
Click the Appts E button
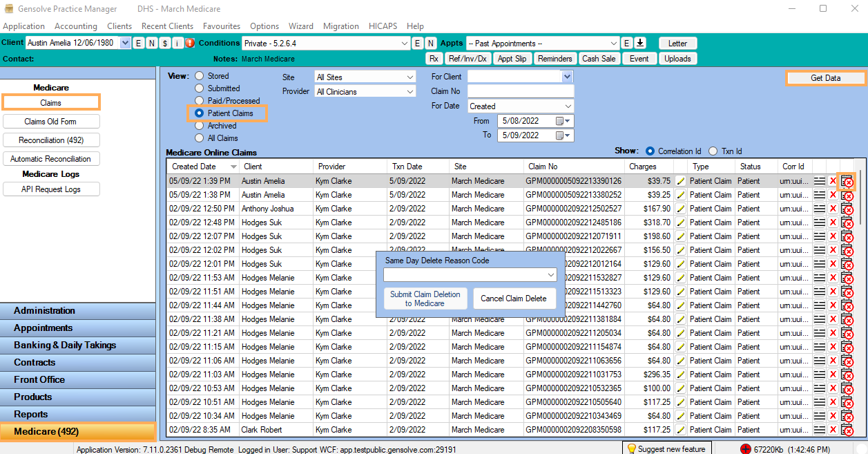coord(627,43)
